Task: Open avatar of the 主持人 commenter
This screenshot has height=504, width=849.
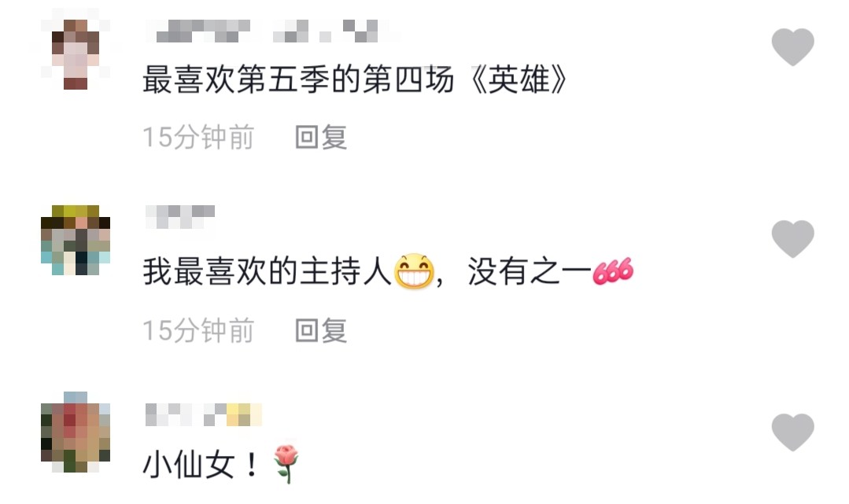Action: (x=76, y=240)
